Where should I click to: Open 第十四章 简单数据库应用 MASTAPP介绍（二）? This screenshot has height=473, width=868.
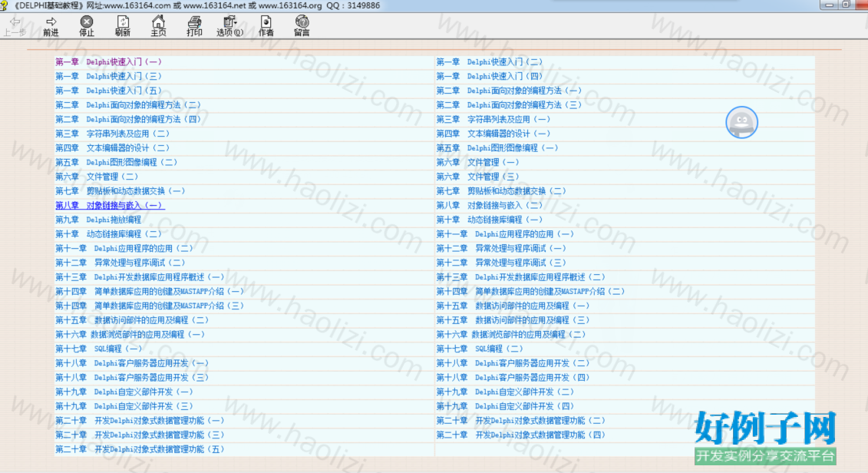point(530,292)
